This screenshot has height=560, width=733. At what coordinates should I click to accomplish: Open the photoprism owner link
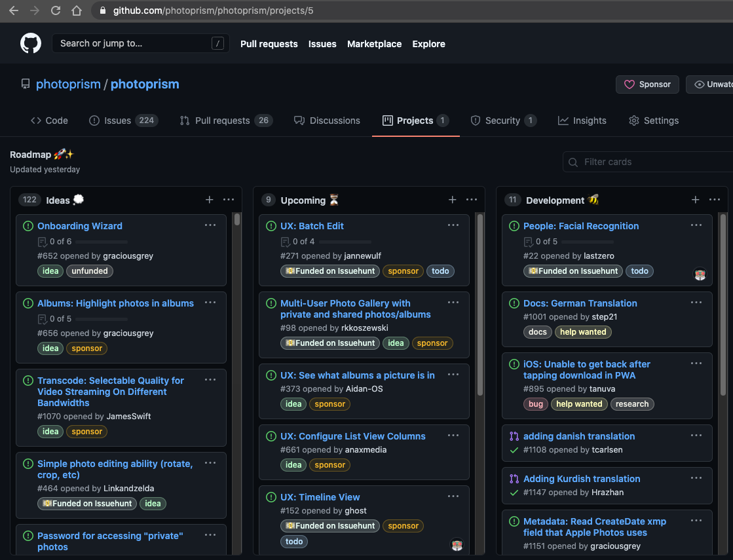coord(68,84)
